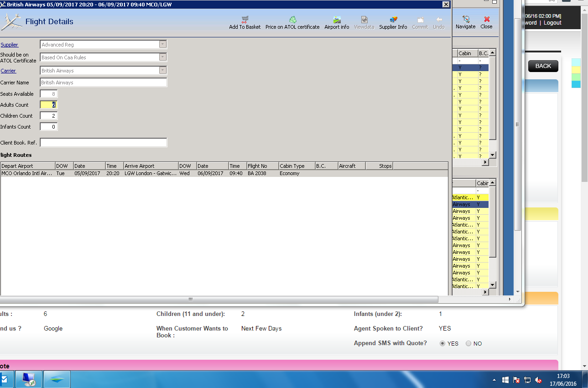Click the down arrow of the lower airline list scrollbar

click(492, 285)
